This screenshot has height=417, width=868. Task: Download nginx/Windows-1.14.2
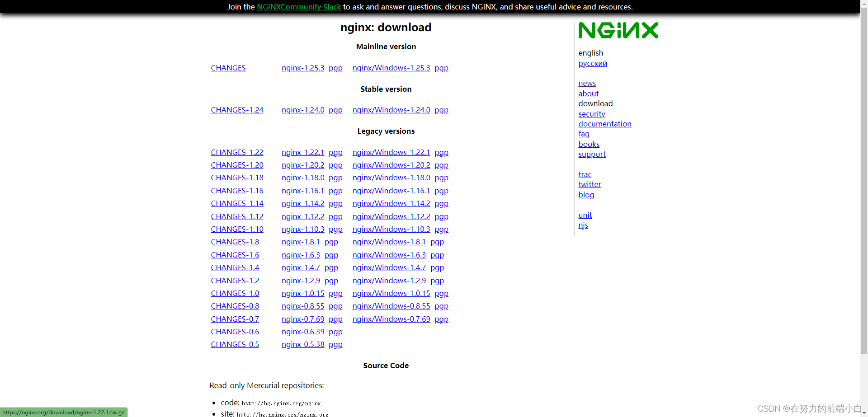(x=392, y=203)
